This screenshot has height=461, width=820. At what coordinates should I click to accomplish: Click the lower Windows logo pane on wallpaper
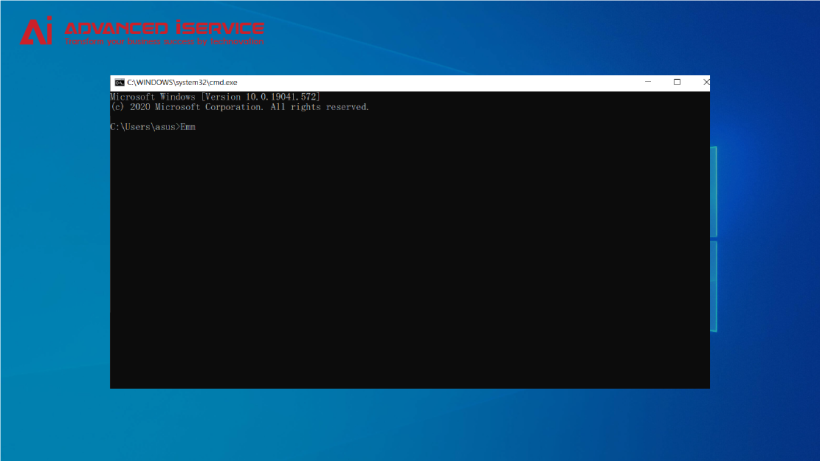714,285
